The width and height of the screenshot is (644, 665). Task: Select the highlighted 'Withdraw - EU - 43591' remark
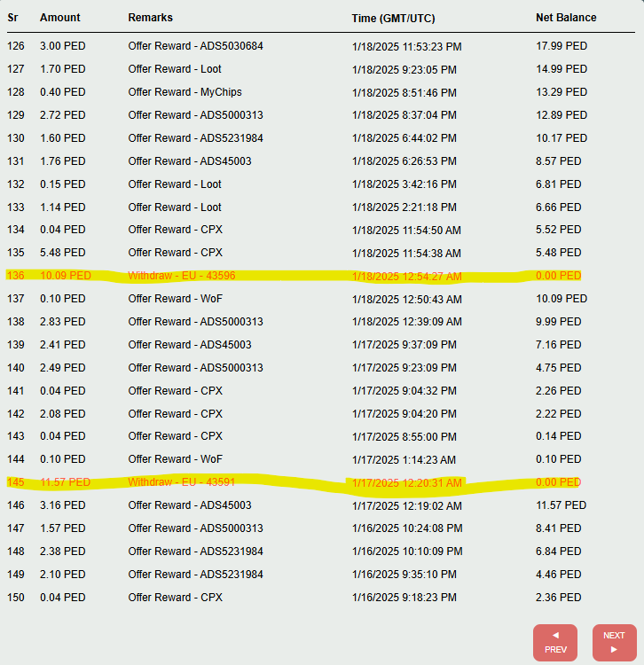coord(181,482)
